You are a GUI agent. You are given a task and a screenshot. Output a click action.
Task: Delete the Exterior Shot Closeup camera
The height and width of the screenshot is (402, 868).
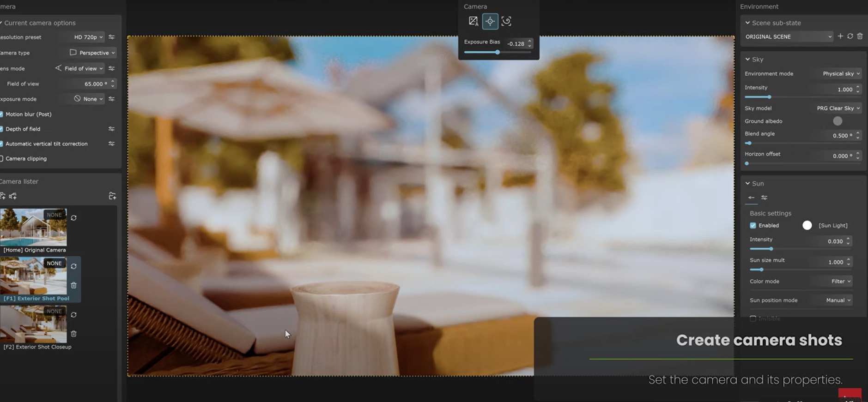(x=73, y=334)
